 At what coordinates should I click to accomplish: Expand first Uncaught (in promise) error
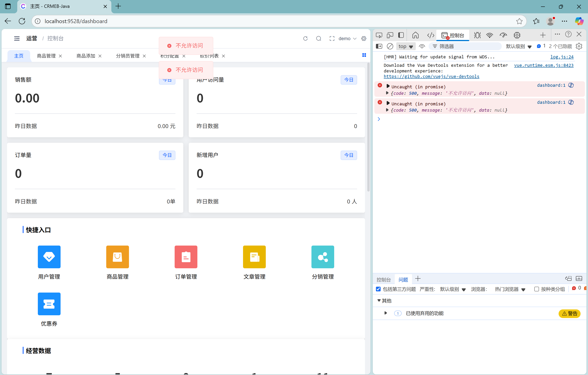(388, 86)
